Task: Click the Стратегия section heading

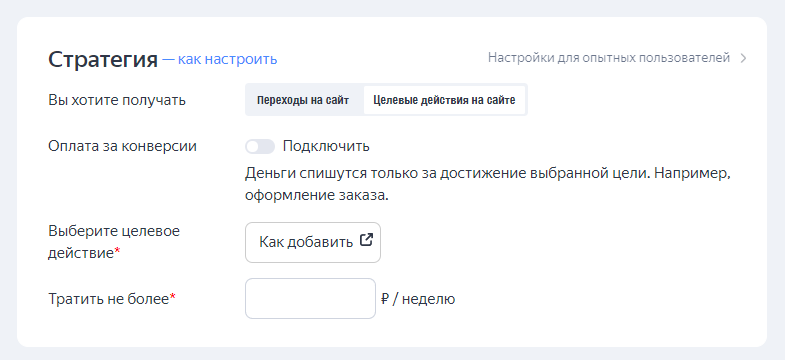Action: tap(103, 60)
